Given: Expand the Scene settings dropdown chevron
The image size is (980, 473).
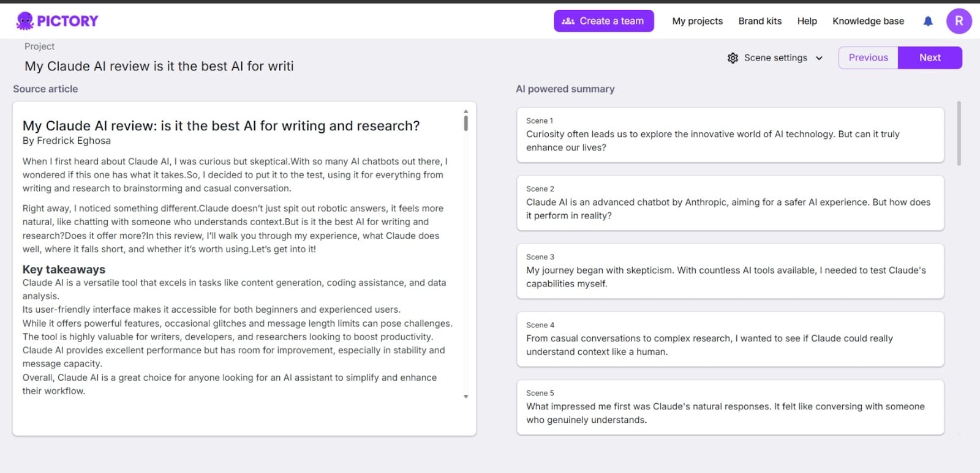Looking at the screenshot, I should click(x=819, y=58).
